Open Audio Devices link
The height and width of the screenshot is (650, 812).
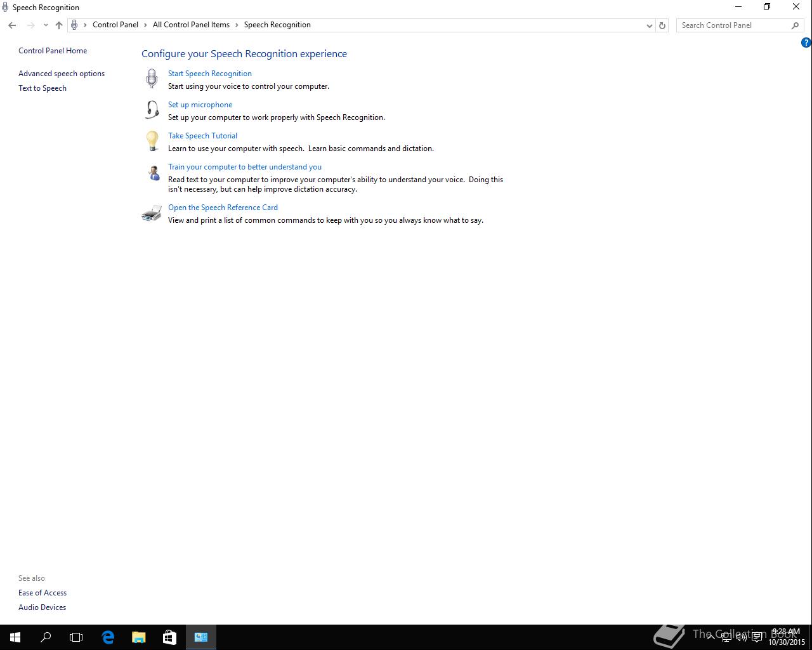click(x=42, y=607)
